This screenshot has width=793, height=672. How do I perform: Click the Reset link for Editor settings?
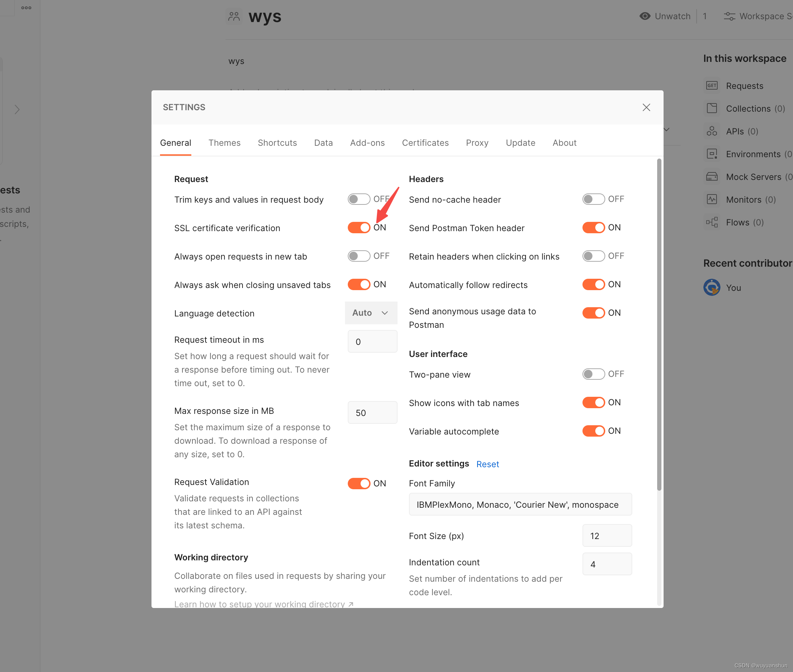pos(488,464)
